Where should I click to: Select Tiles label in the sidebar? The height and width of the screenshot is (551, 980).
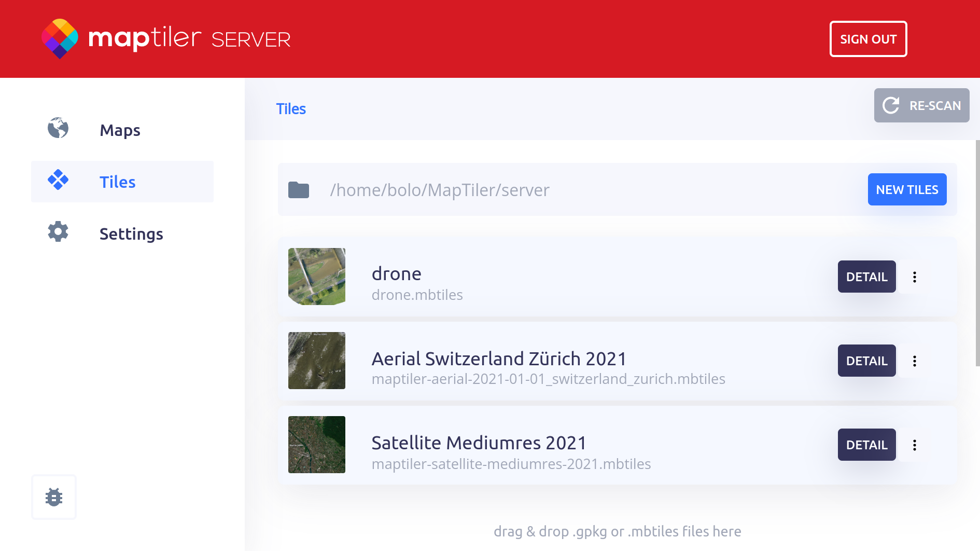[x=118, y=182]
